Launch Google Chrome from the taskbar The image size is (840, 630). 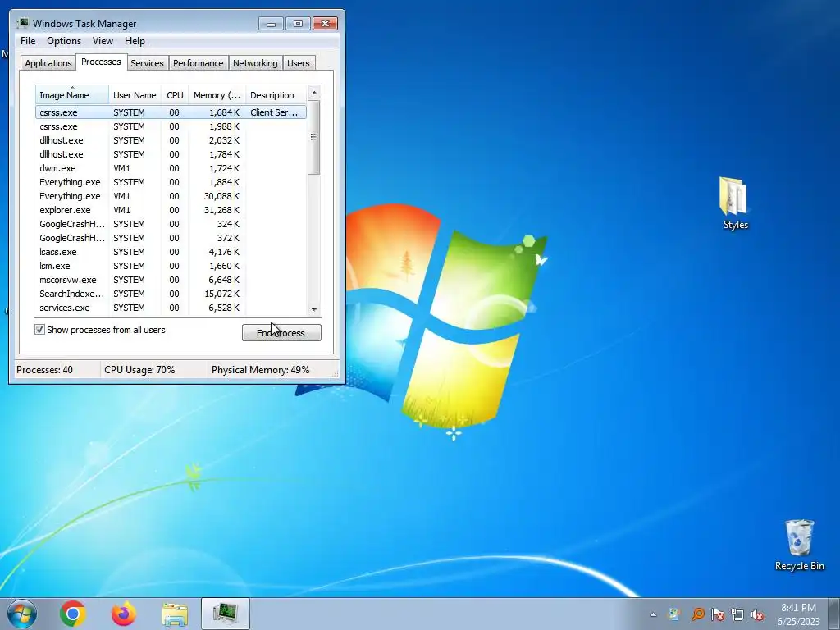[x=73, y=614]
